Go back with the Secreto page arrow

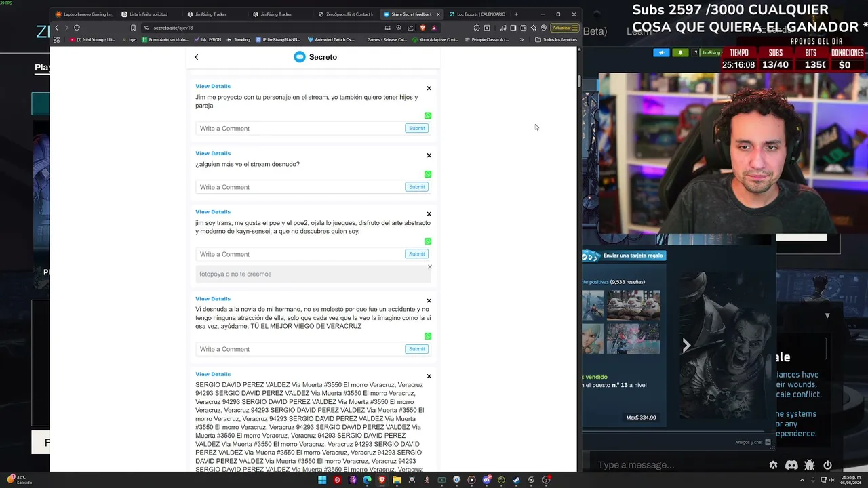click(x=197, y=57)
